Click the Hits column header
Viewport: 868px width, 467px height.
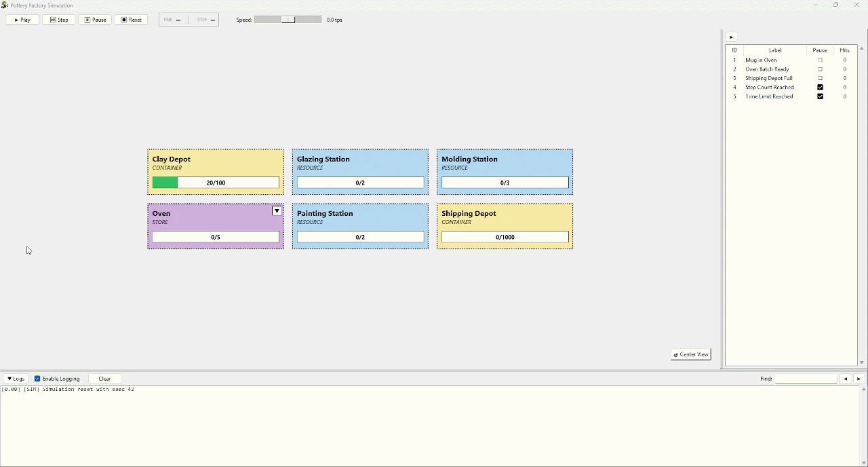click(845, 50)
